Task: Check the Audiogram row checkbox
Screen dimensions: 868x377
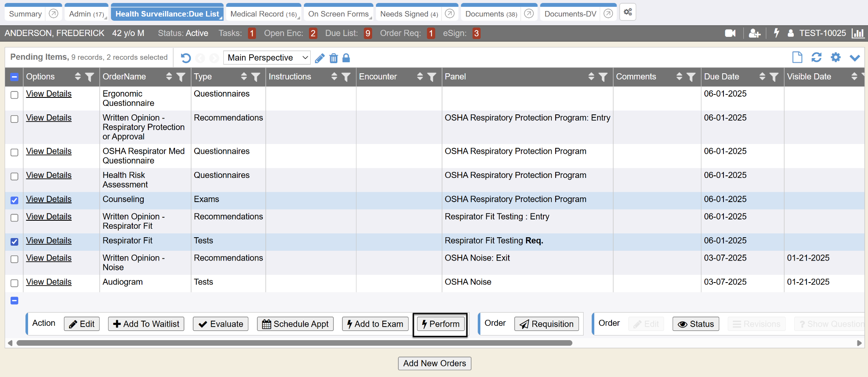Action: (14, 283)
